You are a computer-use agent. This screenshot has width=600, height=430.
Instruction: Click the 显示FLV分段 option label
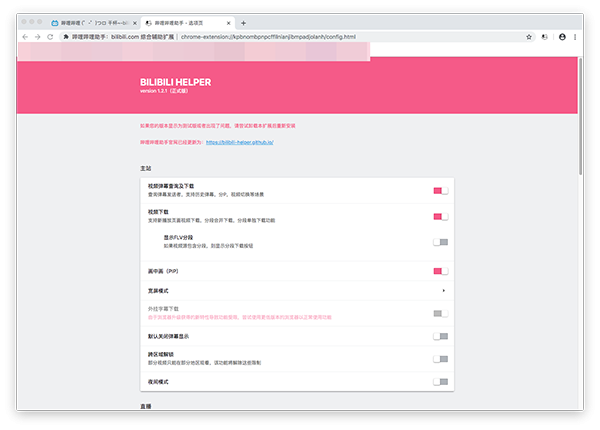click(x=178, y=238)
